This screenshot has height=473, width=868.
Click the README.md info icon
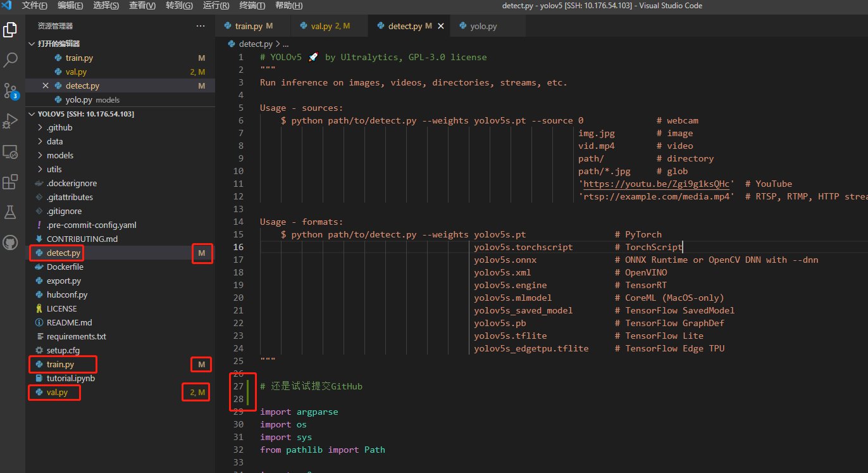pos(39,322)
